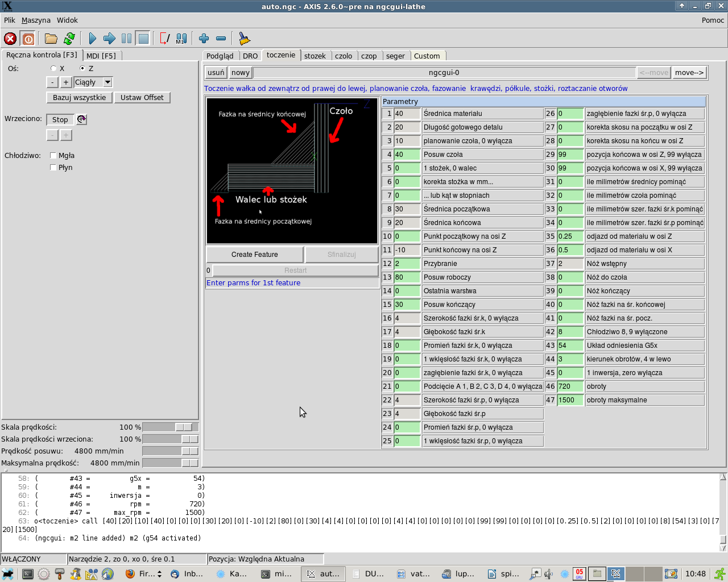Viewport: 728px width, 582px height.
Task: Toggle optional pause M1
Action: point(181,39)
